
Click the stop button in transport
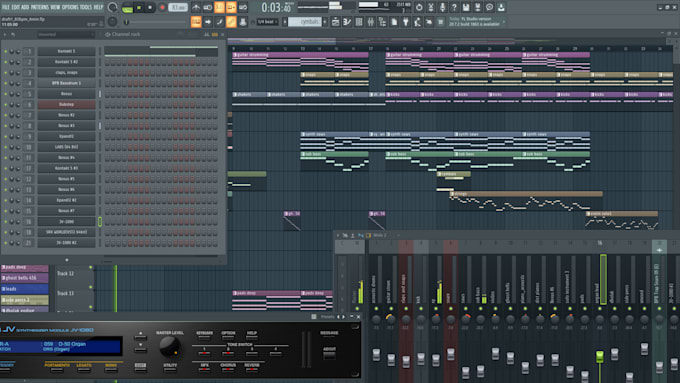click(150, 7)
